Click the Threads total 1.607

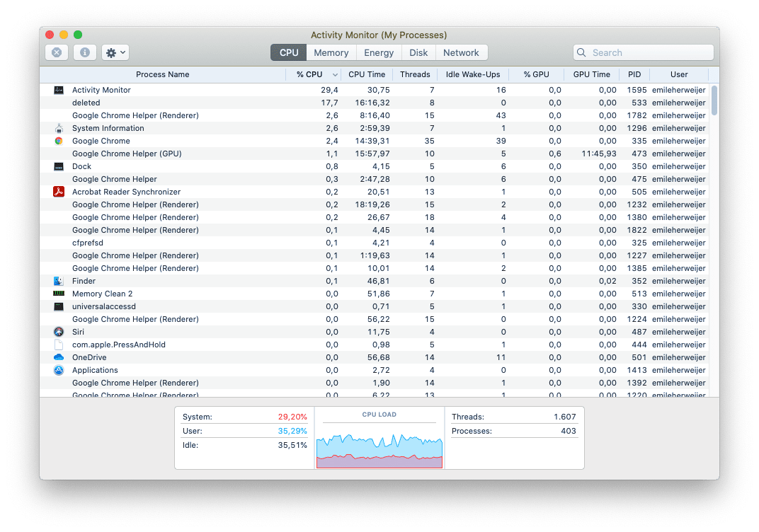(x=565, y=417)
